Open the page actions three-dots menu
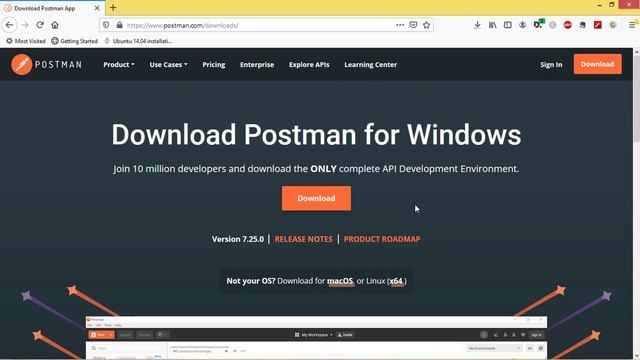The width and height of the screenshot is (640, 360). [400, 25]
